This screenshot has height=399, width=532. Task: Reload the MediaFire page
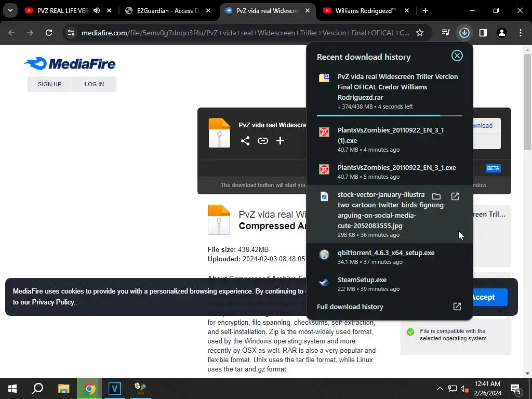click(x=49, y=33)
